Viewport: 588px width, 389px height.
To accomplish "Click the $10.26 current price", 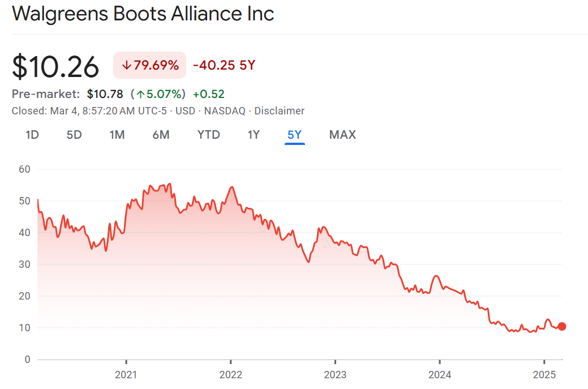I will click(x=55, y=66).
